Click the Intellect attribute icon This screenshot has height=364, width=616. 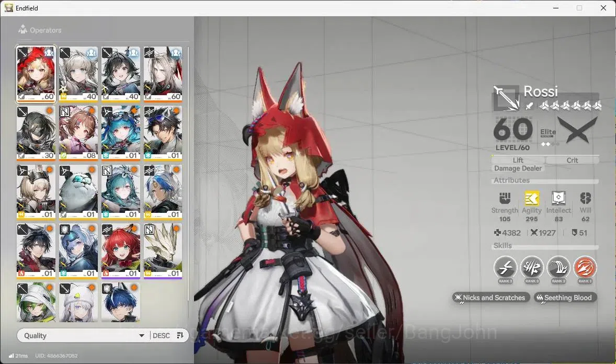tap(558, 198)
